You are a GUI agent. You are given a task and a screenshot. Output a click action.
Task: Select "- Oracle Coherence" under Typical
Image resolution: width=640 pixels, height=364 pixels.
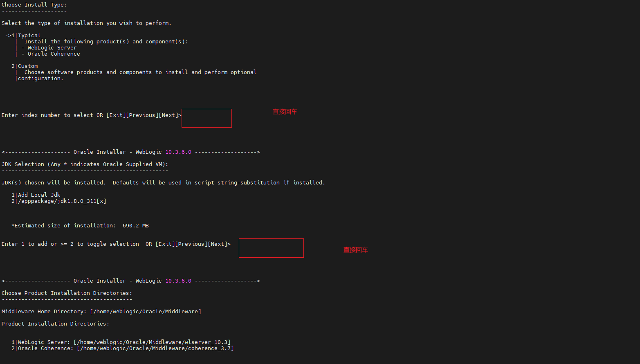pyautogui.click(x=51, y=54)
